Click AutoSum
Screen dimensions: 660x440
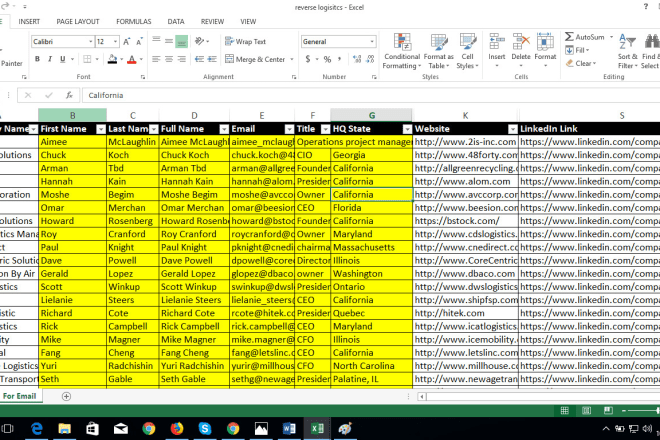pos(584,37)
